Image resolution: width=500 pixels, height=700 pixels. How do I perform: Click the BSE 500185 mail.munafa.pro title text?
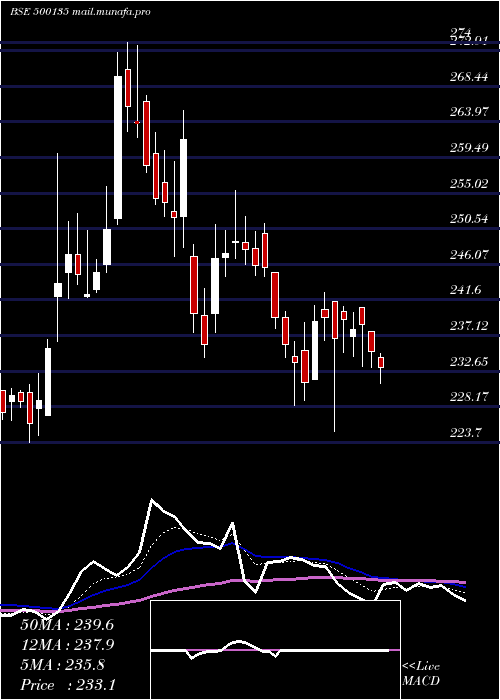pos(80,12)
